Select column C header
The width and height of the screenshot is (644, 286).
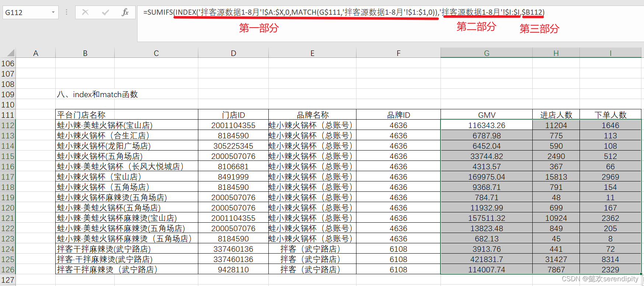click(x=156, y=53)
